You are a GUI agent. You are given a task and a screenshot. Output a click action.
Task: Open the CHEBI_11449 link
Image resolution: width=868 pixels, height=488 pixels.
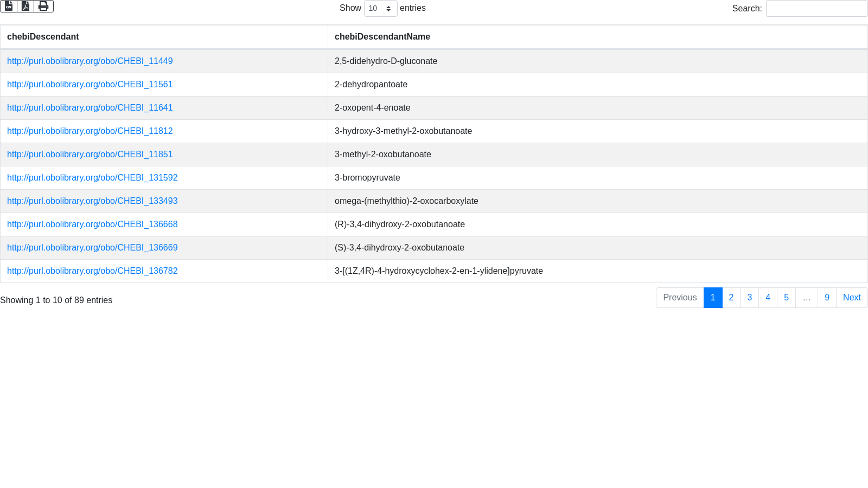point(90,61)
